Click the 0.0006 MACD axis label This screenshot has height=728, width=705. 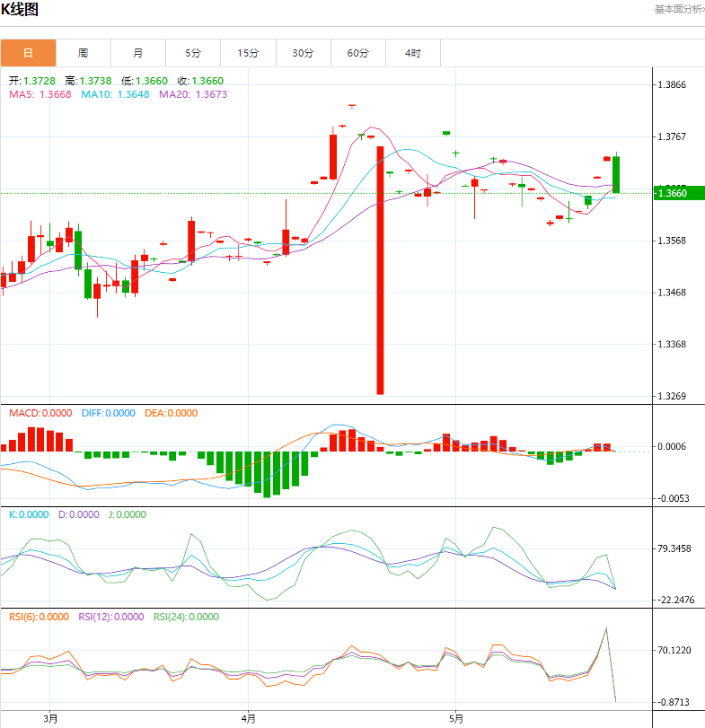coord(672,446)
